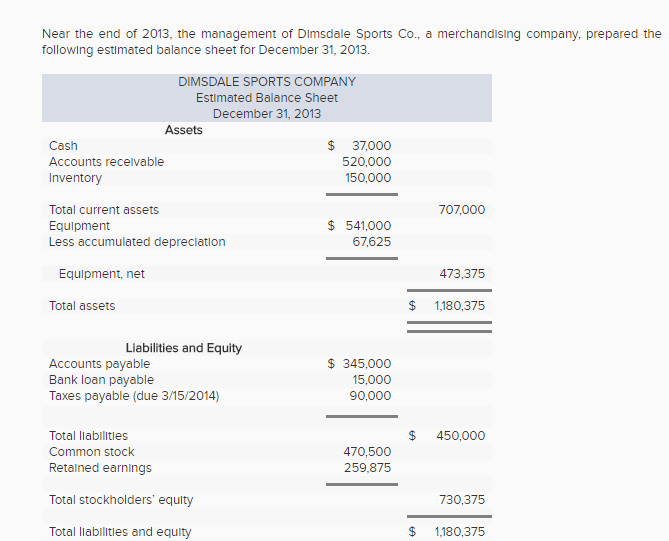Select the equipment amount 541,000
Image resolution: width=669 pixels, height=541 pixels.
(368, 226)
